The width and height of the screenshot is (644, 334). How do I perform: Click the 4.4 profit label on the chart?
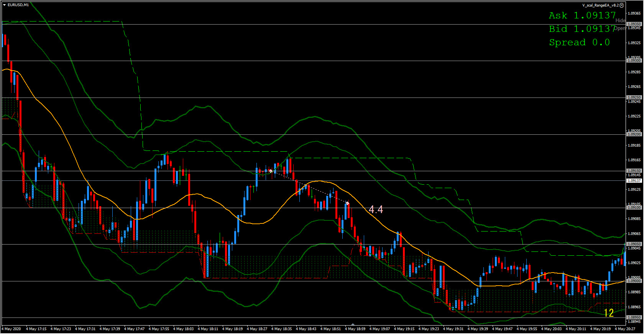click(x=376, y=209)
